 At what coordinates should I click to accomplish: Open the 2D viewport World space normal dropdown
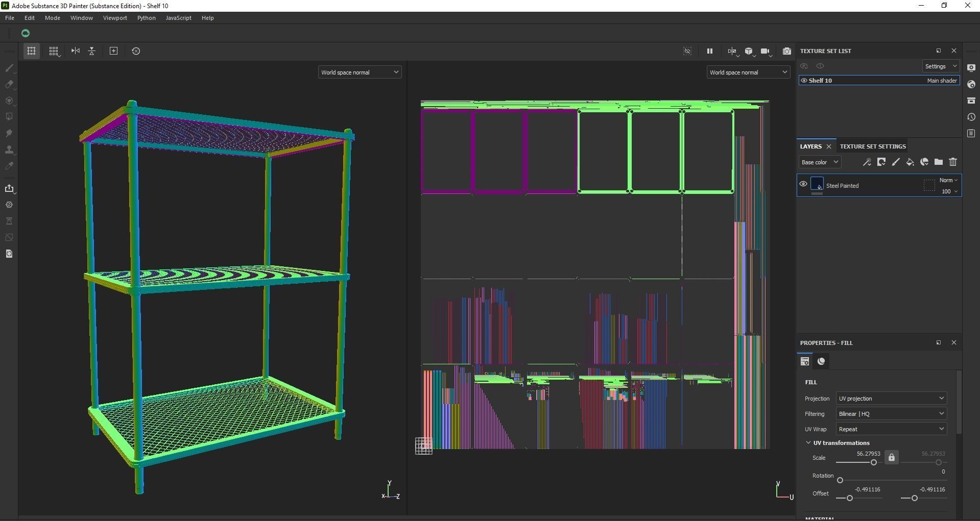[748, 72]
